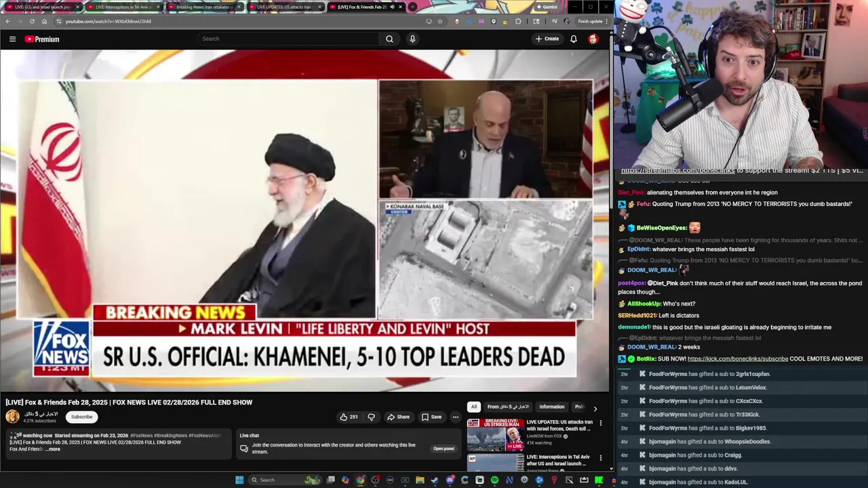Click the Create button

pyautogui.click(x=547, y=39)
